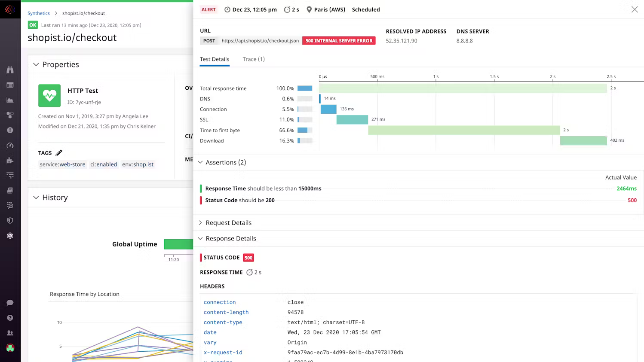
Task: Expand the Request Details section
Action: [200, 223]
